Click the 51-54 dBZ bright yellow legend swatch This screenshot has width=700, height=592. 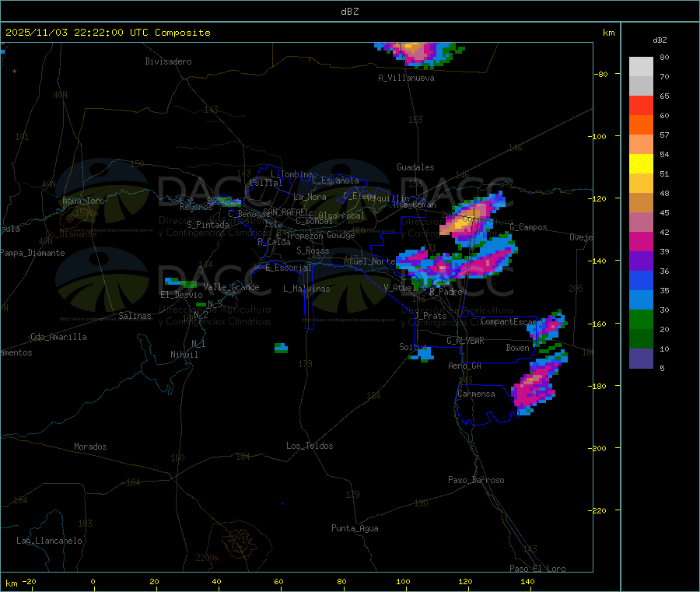641,164
